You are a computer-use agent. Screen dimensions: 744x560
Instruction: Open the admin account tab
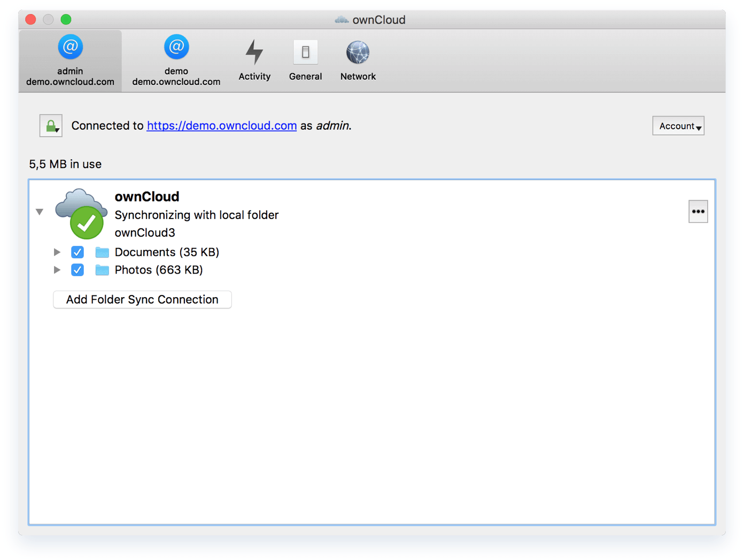(x=70, y=60)
